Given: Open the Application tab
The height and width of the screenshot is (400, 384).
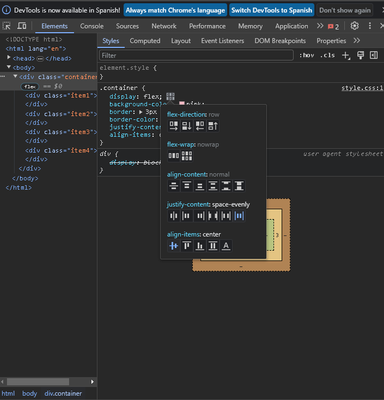Looking at the screenshot, I should 292,26.
